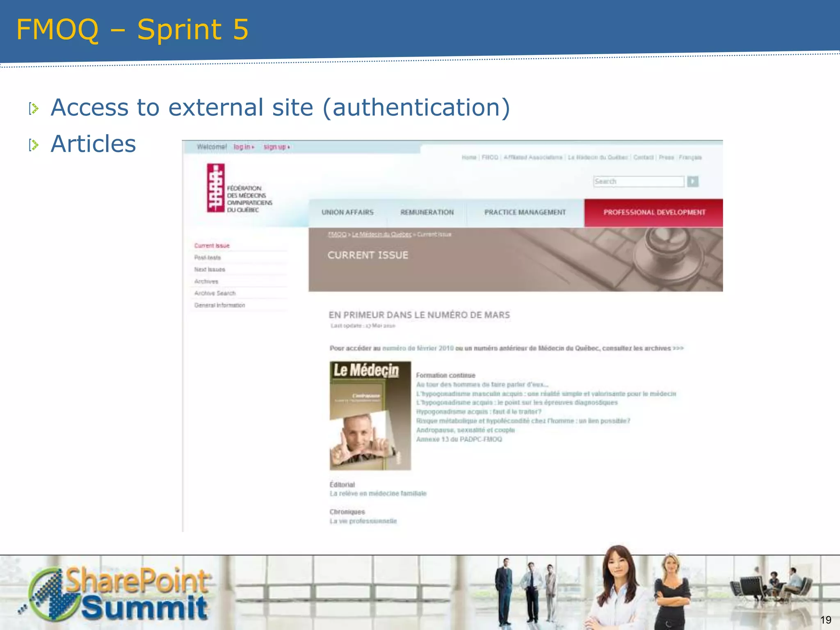Click the Chroniques section label

[347, 512]
